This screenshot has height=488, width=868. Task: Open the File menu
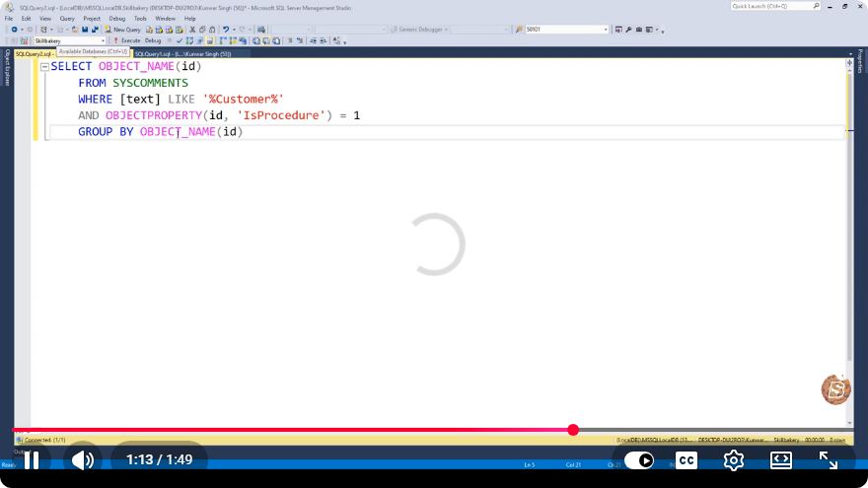click(9, 19)
